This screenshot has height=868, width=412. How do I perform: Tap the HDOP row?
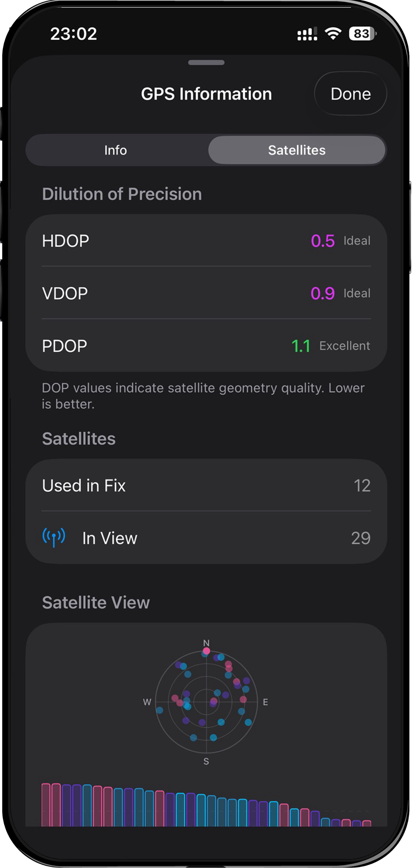[x=206, y=241]
